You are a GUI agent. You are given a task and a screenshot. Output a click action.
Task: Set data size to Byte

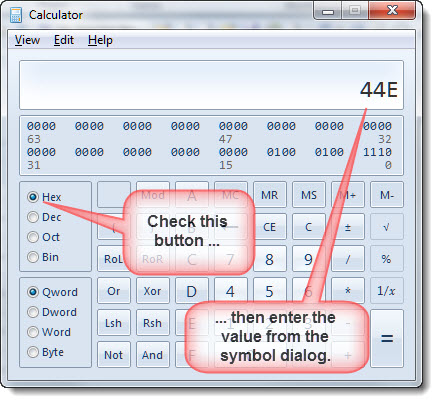point(45,352)
